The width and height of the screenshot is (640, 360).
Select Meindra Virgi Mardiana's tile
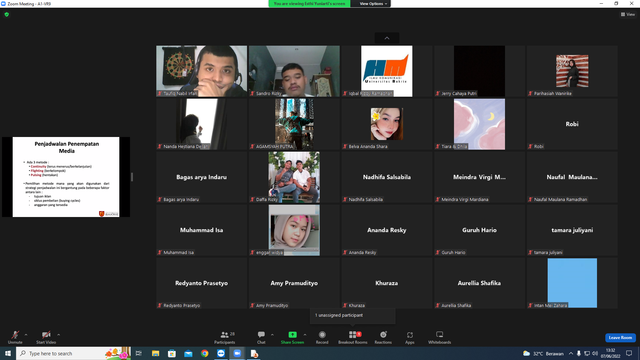(479, 177)
